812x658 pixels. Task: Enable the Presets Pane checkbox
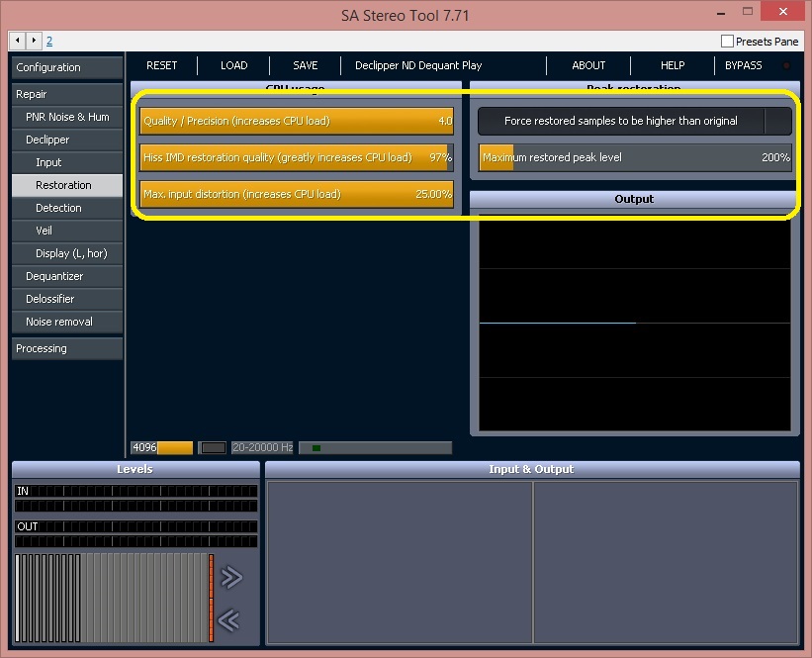click(727, 41)
